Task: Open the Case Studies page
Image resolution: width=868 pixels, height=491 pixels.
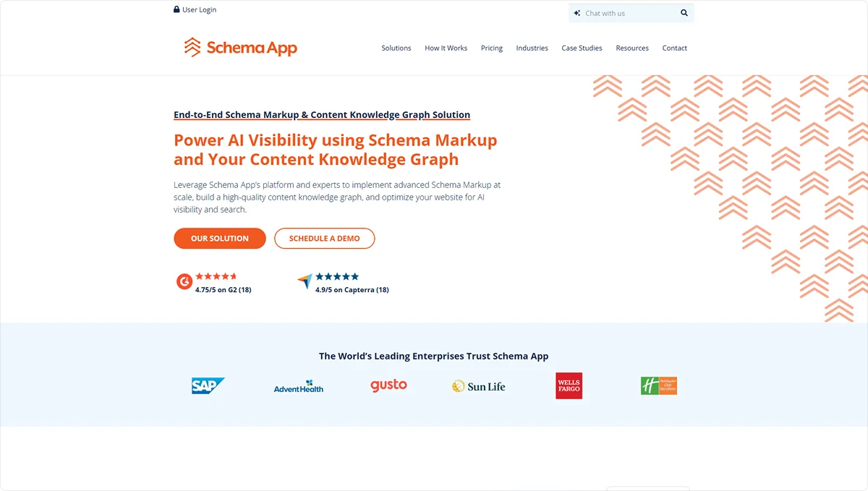Action: coord(582,48)
